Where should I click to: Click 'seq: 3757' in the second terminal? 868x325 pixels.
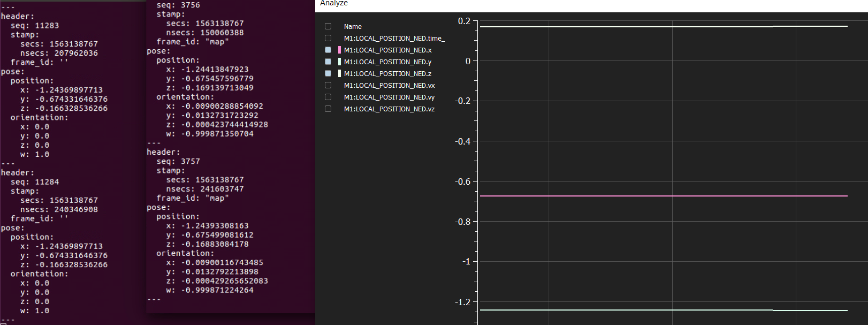[x=178, y=161]
